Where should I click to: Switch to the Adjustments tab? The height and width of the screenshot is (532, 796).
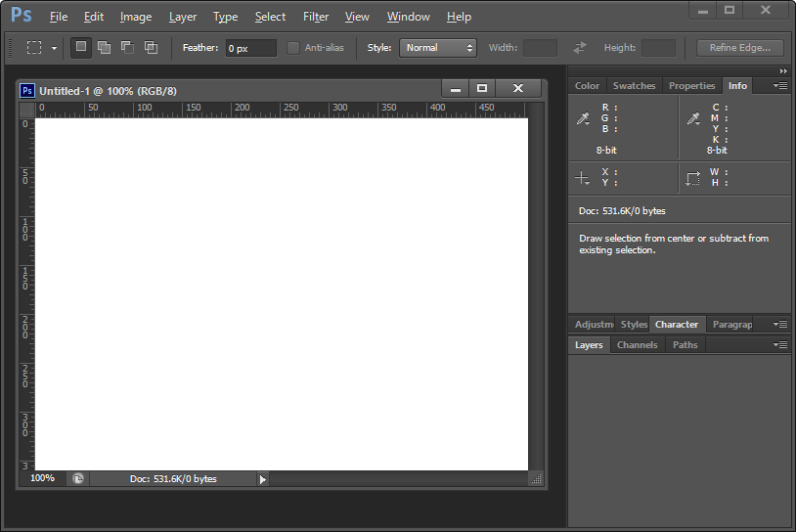pos(593,325)
